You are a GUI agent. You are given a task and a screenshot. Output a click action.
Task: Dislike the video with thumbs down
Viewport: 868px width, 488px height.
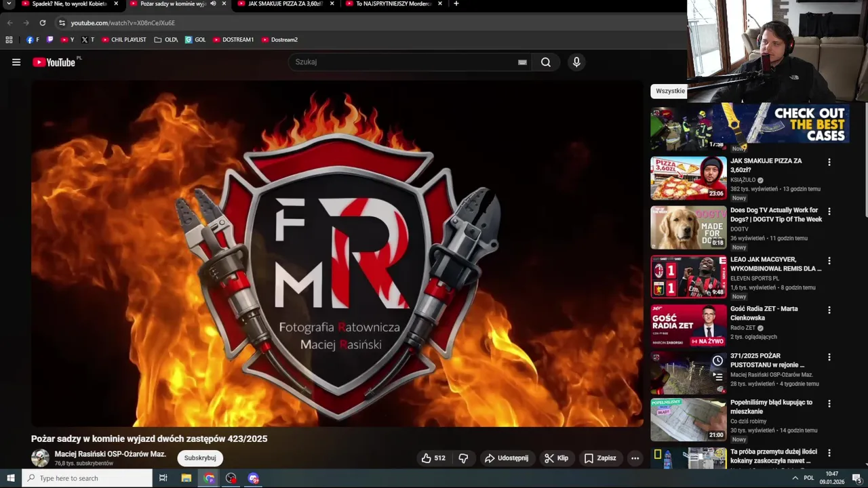(x=463, y=458)
